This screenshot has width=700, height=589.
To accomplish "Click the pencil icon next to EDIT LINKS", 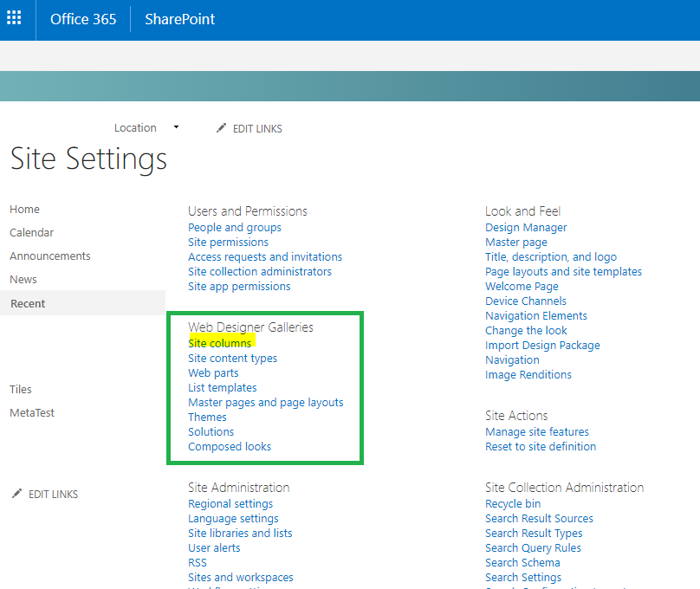I will pyautogui.click(x=222, y=127).
